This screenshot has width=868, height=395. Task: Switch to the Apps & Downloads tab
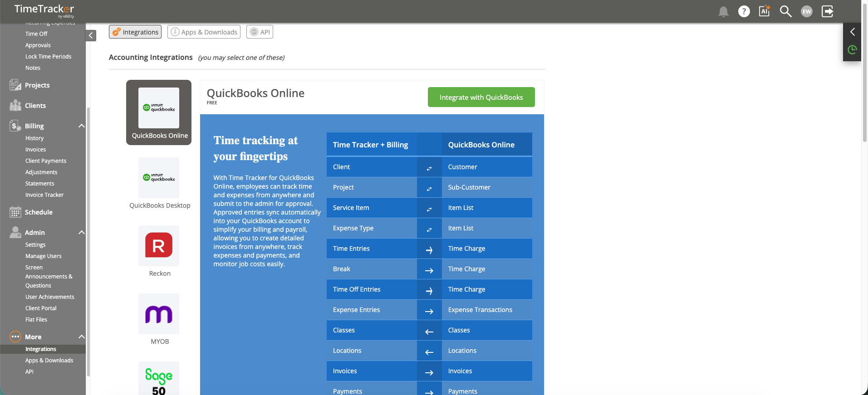coord(204,32)
